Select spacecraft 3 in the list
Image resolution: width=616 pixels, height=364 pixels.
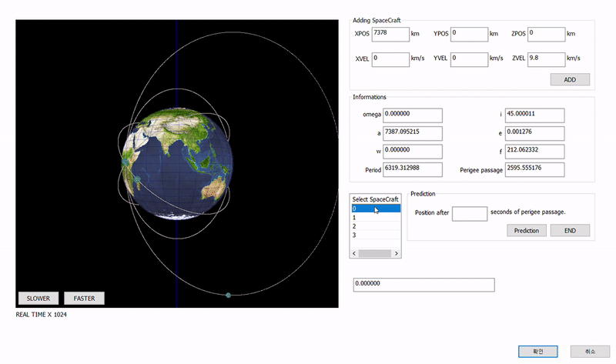click(376, 235)
